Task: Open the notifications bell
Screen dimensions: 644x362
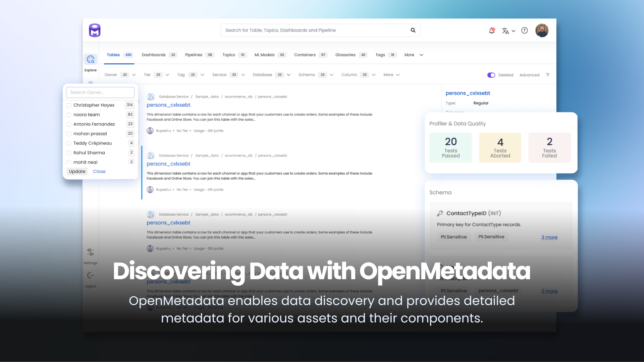Action: 492,30
